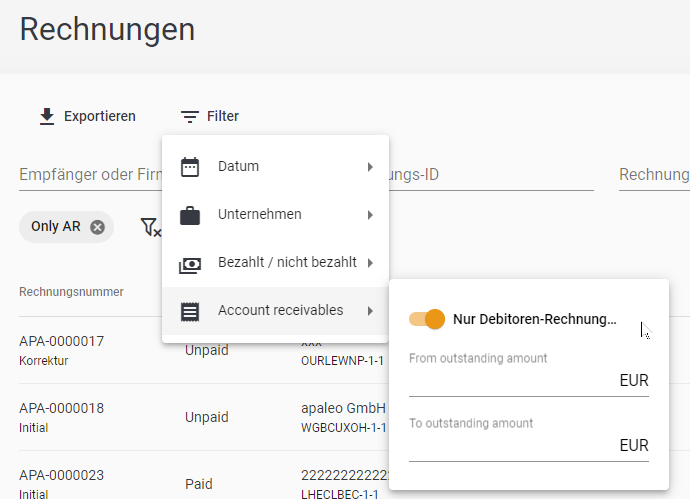
Task: Click the receipt icon for Account receivables
Action: coord(190,312)
